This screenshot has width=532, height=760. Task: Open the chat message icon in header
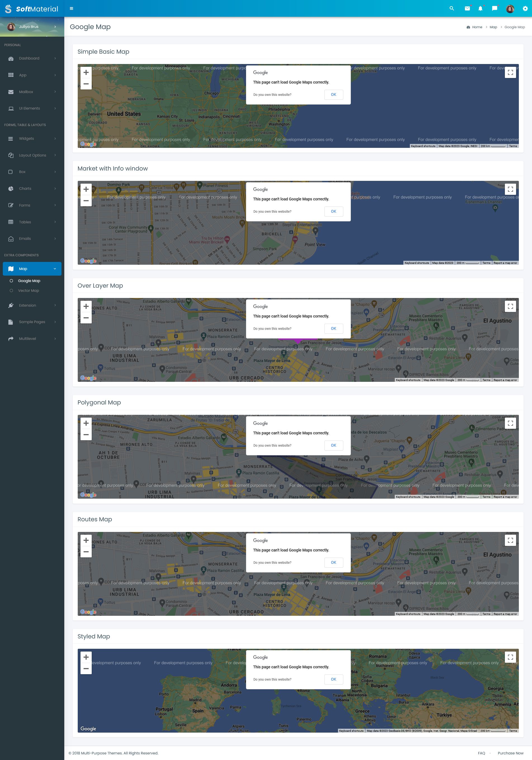495,9
